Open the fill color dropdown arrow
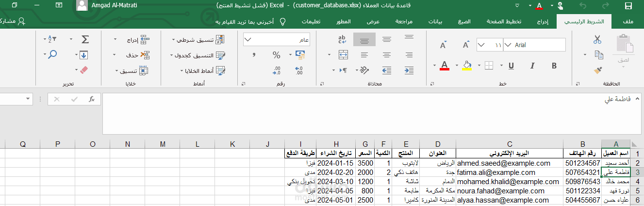644x206 pixels. 457,66
